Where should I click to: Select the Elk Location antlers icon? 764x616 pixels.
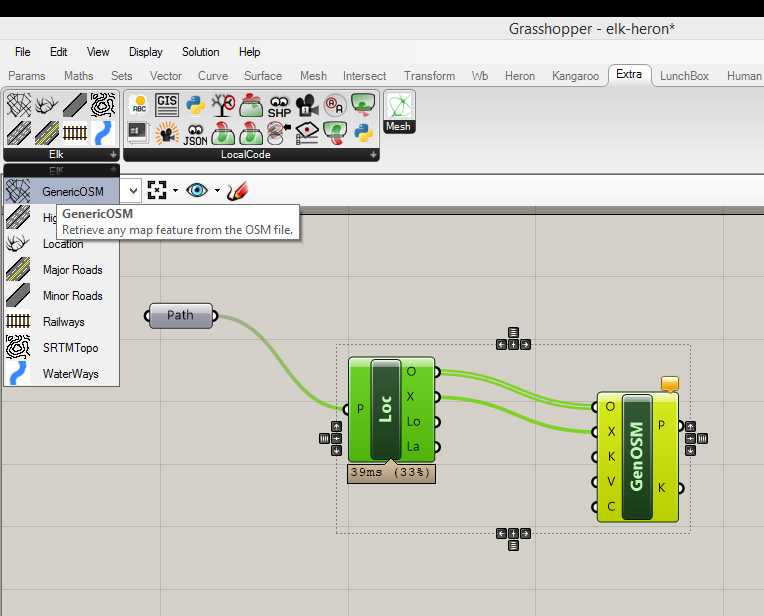(47, 105)
